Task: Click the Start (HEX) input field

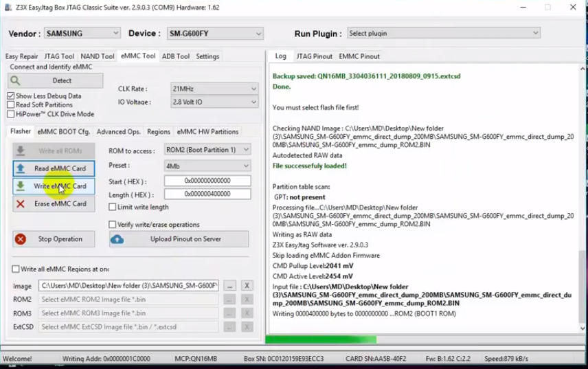Action: (207, 181)
